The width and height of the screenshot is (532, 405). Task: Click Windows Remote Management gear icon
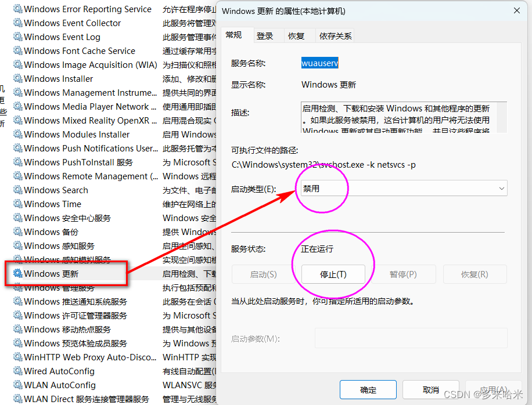click(17, 176)
